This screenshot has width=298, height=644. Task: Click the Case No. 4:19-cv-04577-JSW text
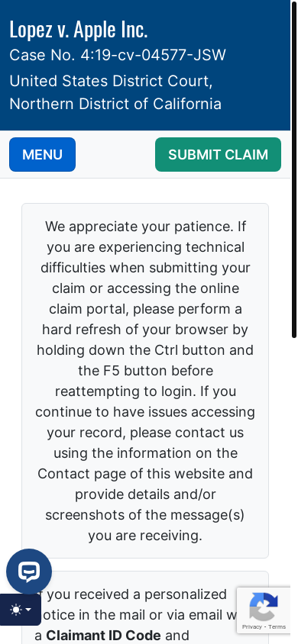118,55
